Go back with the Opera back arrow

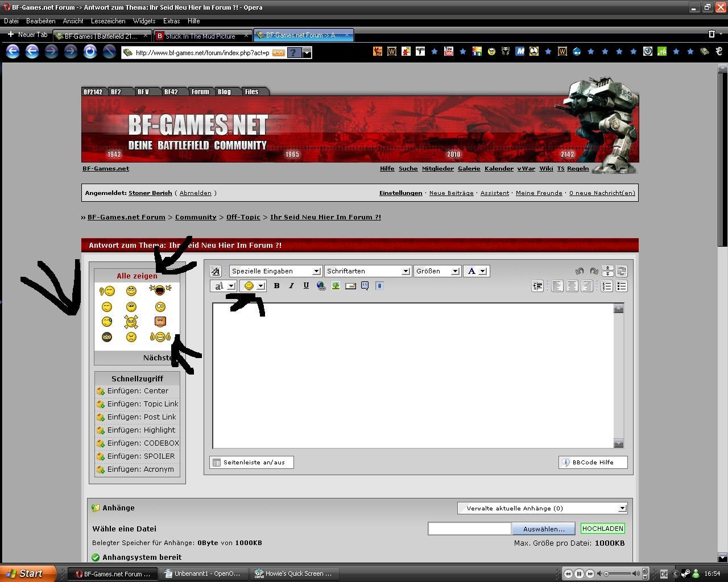[x=13, y=52]
